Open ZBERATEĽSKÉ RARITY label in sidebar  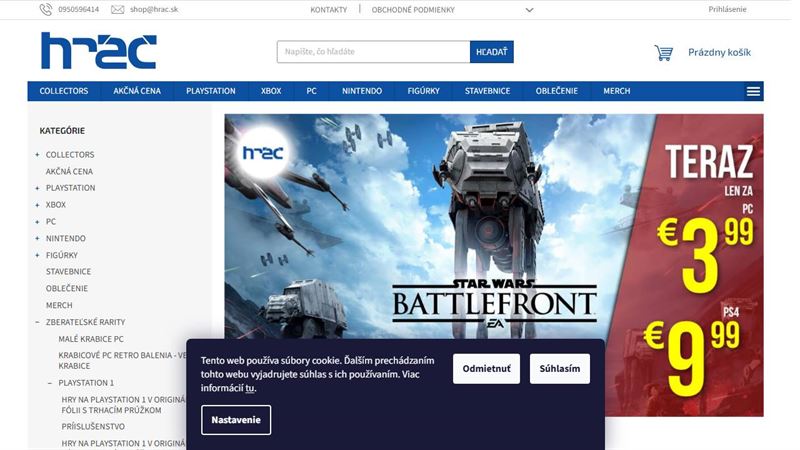[85, 322]
